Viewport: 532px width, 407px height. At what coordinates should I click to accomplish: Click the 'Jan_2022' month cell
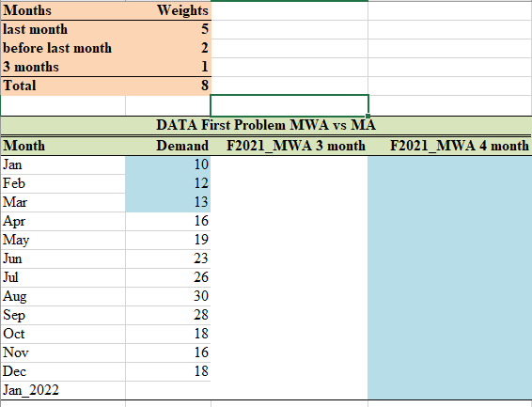[63, 390]
